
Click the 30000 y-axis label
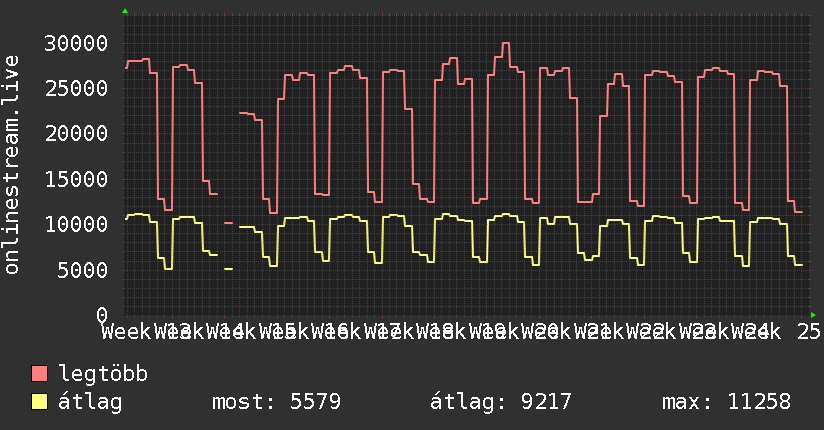pos(76,43)
